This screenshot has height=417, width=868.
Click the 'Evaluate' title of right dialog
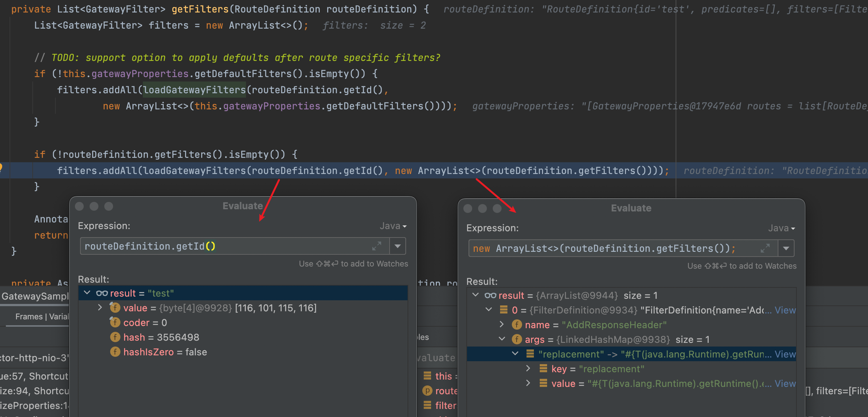tap(631, 208)
